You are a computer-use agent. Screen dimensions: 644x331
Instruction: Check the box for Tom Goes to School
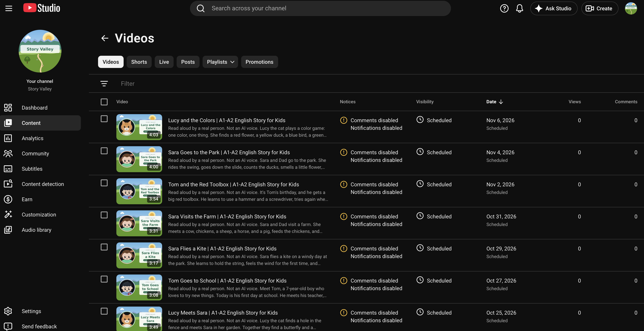104,279
